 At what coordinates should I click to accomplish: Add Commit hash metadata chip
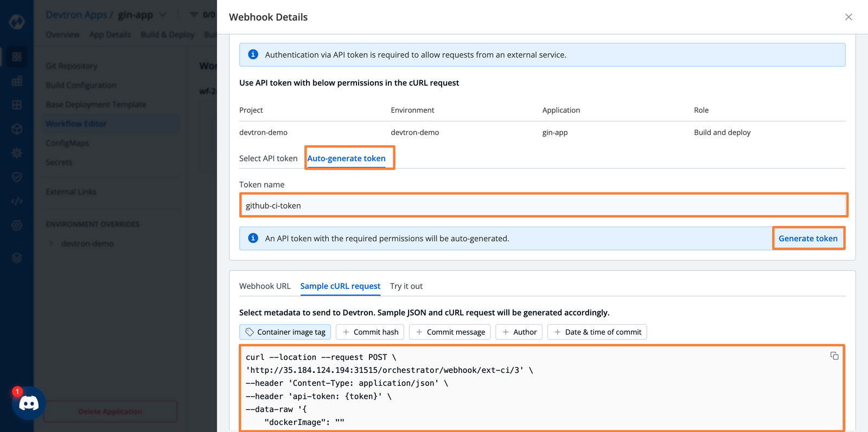click(370, 332)
